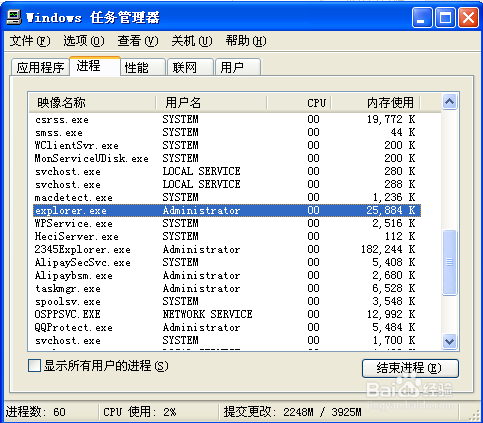Sort by 内存使用 column header
The width and height of the screenshot is (483, 423).
coord(376,102)
